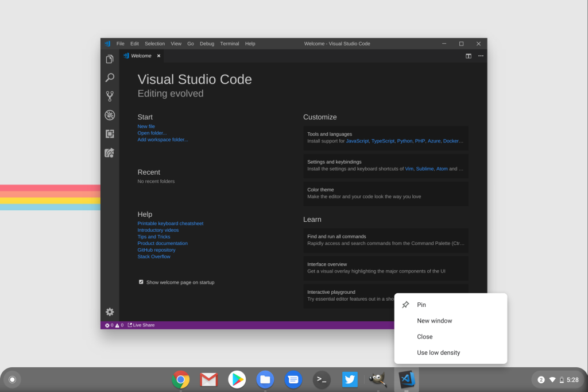Viewport: 588px width, 392px height.
Task: Select Pin from the shelf context menu
Action: [421, 305]
